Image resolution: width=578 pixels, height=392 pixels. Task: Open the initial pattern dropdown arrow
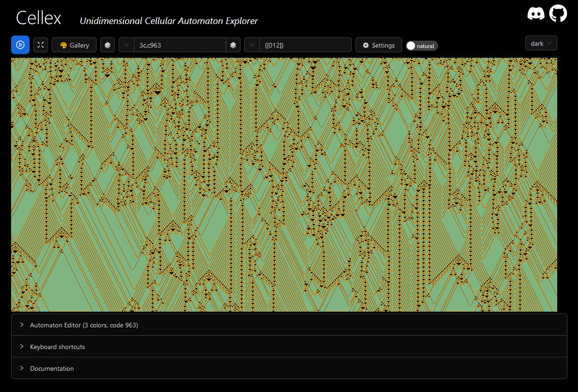pyautogui.click(x=252, y=45)
